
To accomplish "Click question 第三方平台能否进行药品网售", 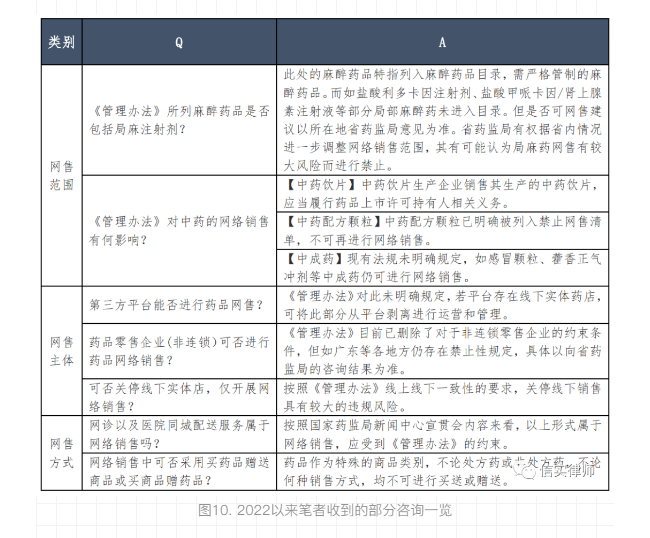I will pyautogui.click(x=179, y=305).
